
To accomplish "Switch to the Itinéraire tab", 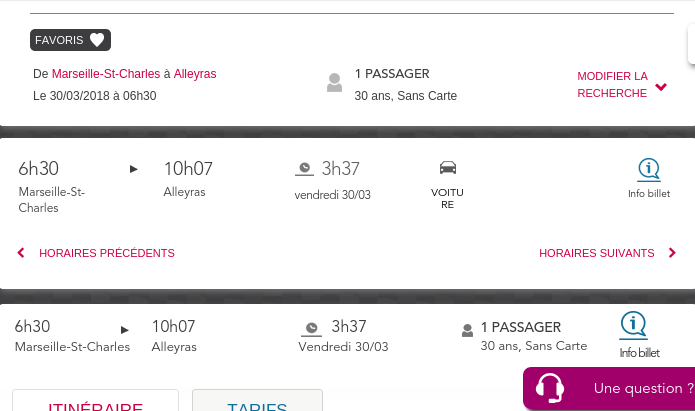I will tap(95, 400).
